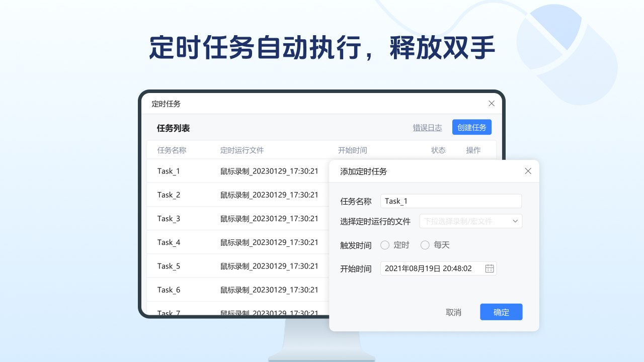Expand the file selection chevron arrow
The width and height of the screenshot is (644, 362).
coord(514,221)
